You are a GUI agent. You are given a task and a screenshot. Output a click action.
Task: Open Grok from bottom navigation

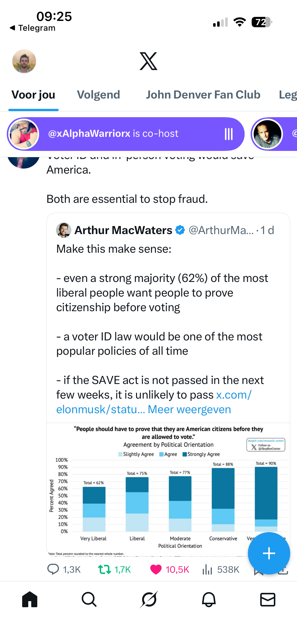(149, 599)
